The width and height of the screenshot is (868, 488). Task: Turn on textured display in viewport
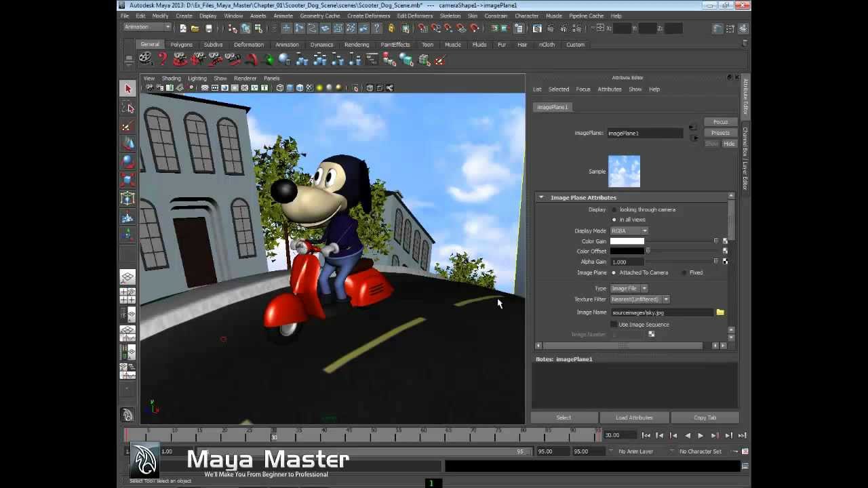[309, 88]
